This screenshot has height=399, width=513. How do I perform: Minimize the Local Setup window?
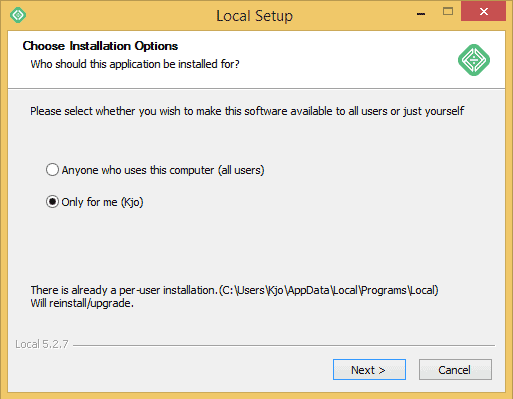tap(421, 14)
